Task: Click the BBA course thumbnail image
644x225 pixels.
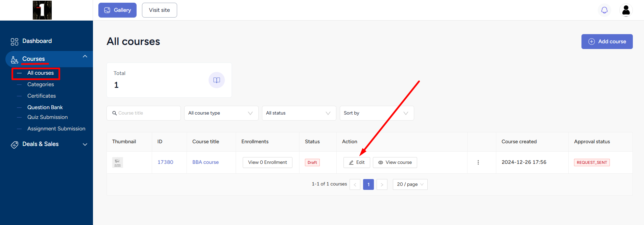Action: 118,162
